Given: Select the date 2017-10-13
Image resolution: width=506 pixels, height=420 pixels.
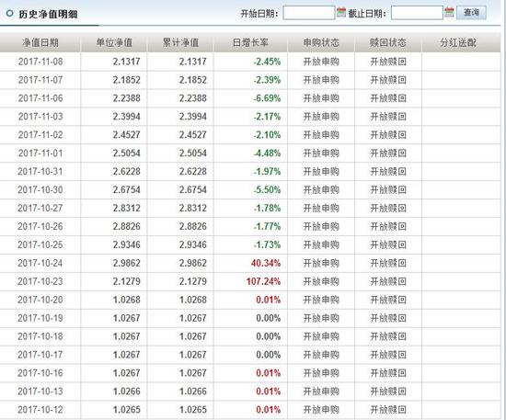Looking at the screenshot, I should click(40, 392).
